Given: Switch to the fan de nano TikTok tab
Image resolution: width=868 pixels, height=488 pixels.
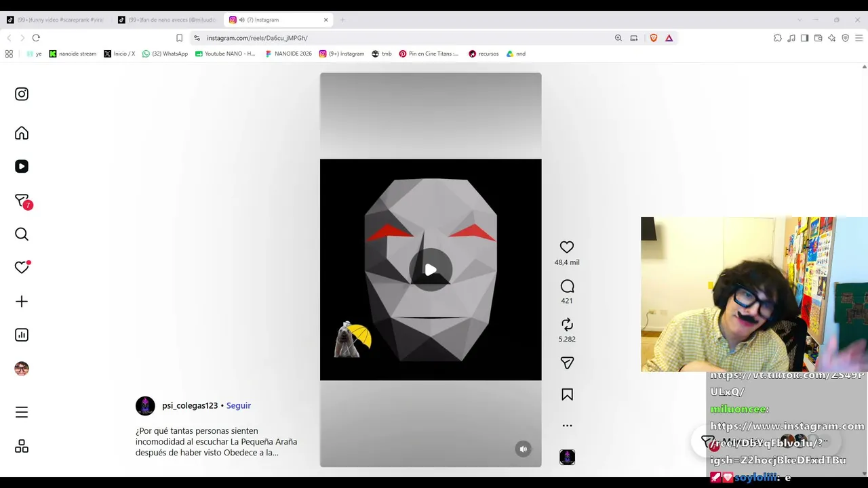Looking at the screenshot, I should 167,20.
